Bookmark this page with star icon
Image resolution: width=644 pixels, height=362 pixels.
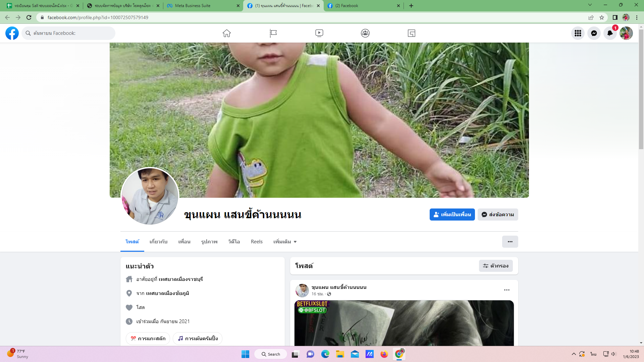(602, 17)
